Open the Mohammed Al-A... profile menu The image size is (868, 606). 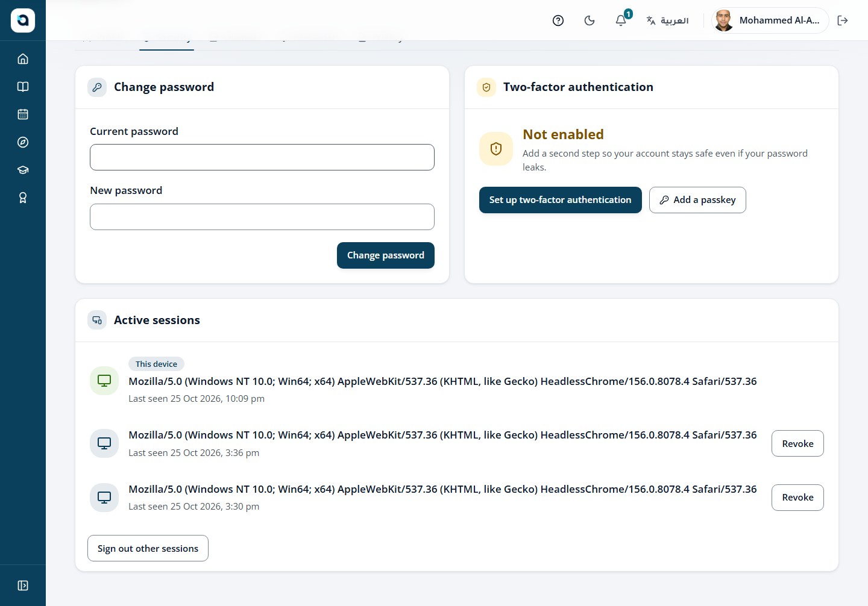click(x=770, y=20)
